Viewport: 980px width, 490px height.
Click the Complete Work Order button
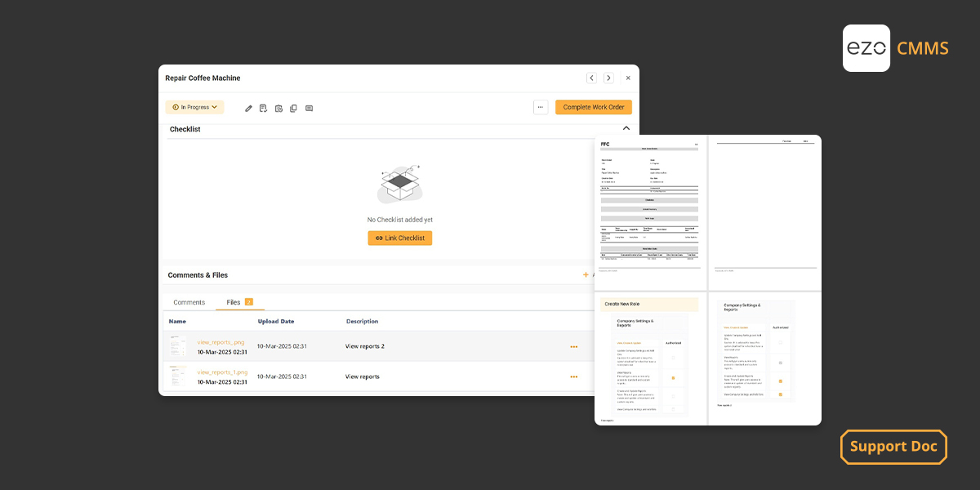[x=593, y=107]
